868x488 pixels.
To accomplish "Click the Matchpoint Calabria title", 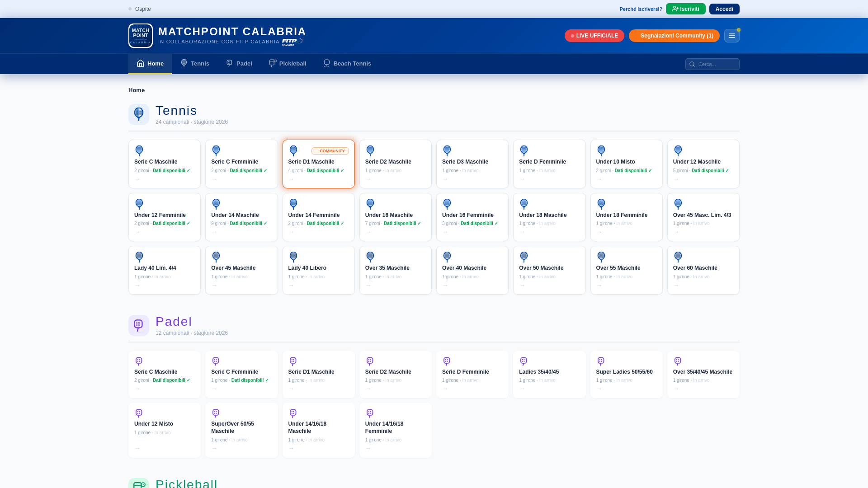I will [232, 32].
